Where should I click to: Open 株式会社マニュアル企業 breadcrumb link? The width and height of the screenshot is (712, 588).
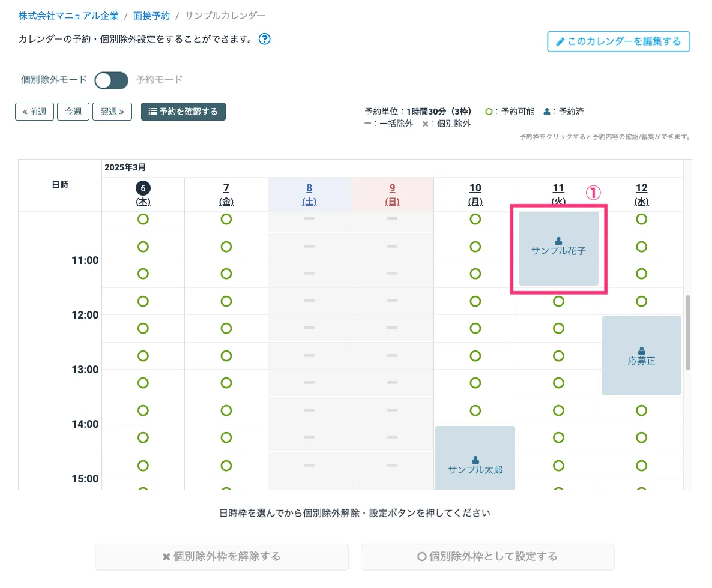pyautogui.click(x=68, y=16)
